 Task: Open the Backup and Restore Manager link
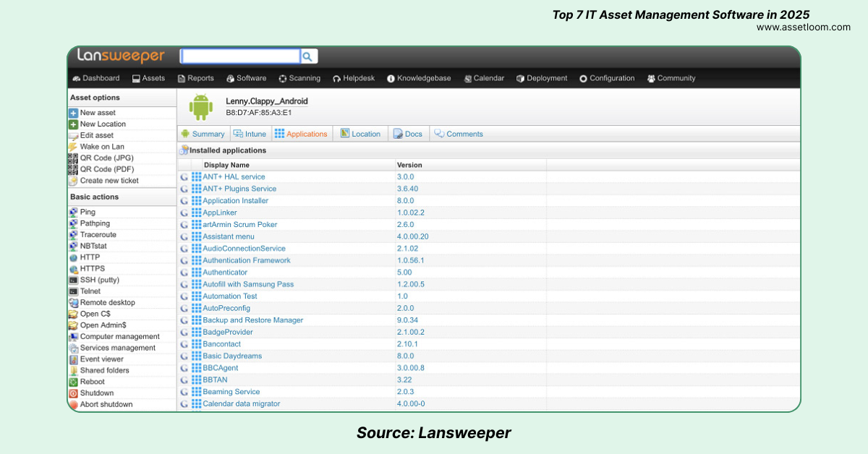click(x=252, y=320)
